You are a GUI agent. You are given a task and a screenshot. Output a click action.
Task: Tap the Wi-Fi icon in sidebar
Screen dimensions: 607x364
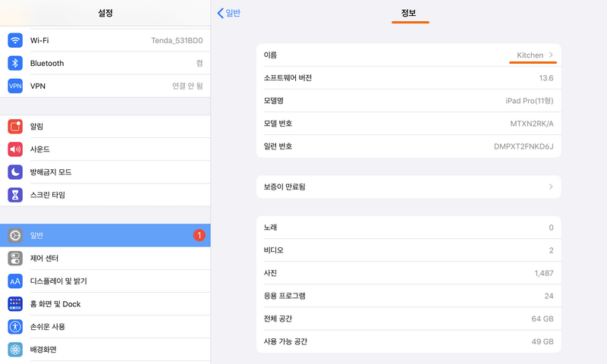[x=15, y=40]
